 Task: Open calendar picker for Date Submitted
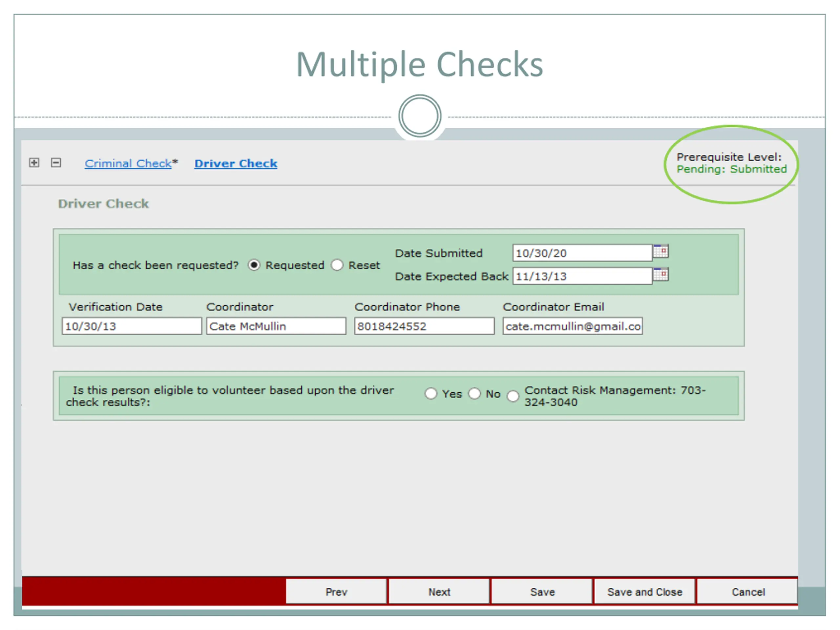[x=661, y=251]
